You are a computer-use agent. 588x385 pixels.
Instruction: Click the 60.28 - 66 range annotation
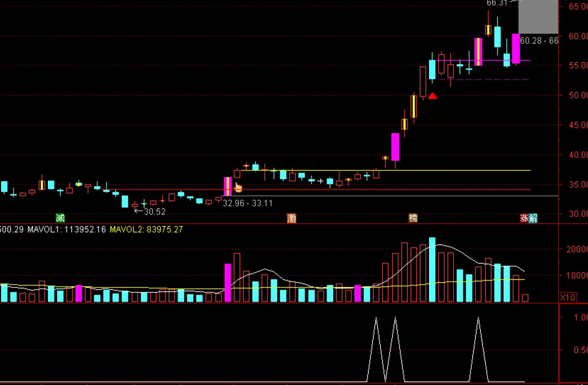coord(539,40)
